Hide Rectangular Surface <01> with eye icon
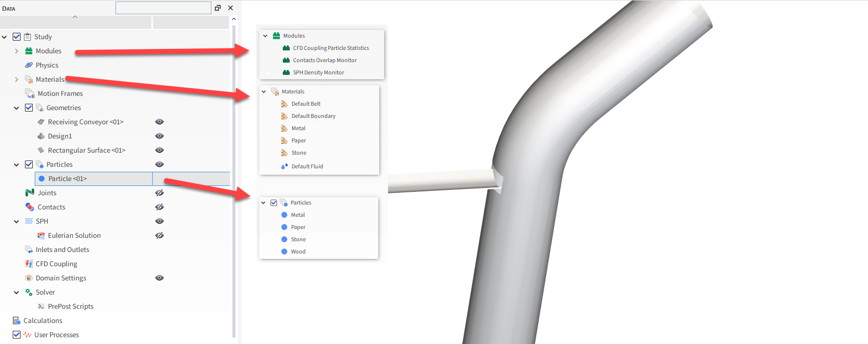868x344 pixels. [160, 150]
